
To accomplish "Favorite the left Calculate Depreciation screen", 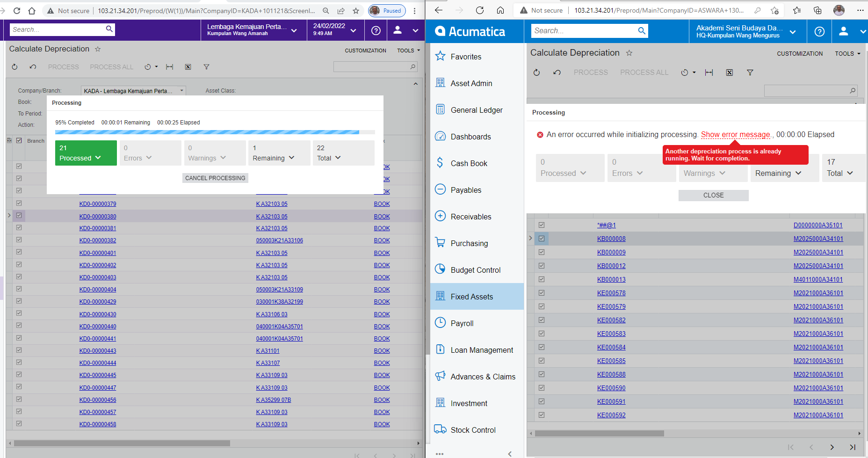I will coord(98,49).
